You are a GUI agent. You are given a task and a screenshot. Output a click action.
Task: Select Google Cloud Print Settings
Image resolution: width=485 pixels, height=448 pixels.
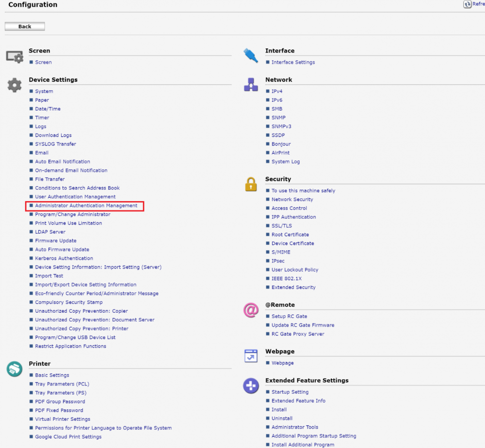pyautogui.click(x=68, y=437)
